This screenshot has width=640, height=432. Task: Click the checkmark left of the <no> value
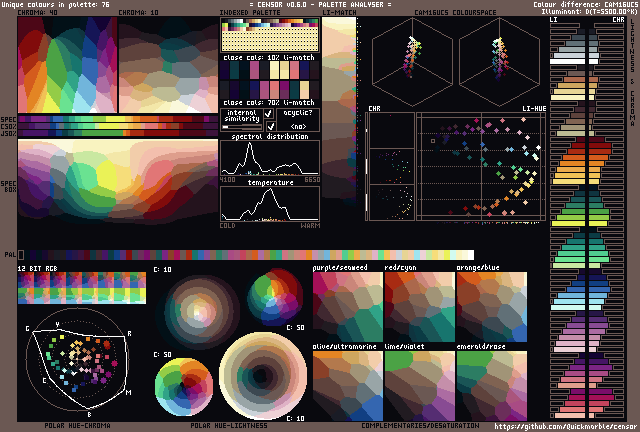click(x=270, y=127)
